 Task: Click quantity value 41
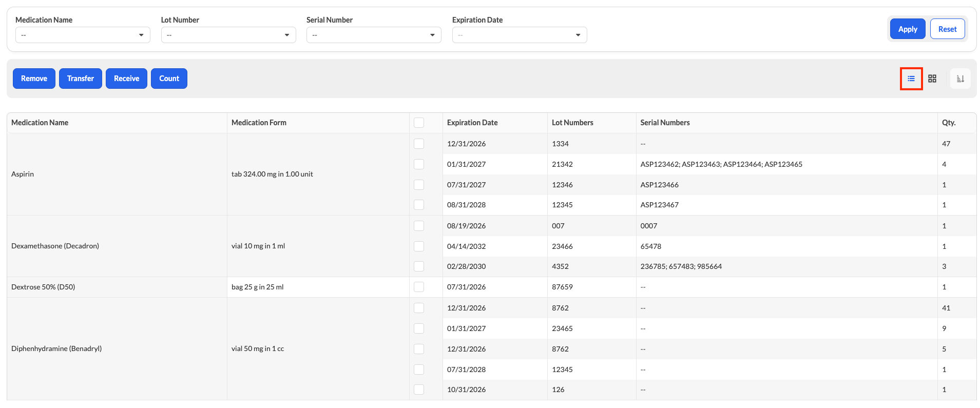tap(946, 308)
